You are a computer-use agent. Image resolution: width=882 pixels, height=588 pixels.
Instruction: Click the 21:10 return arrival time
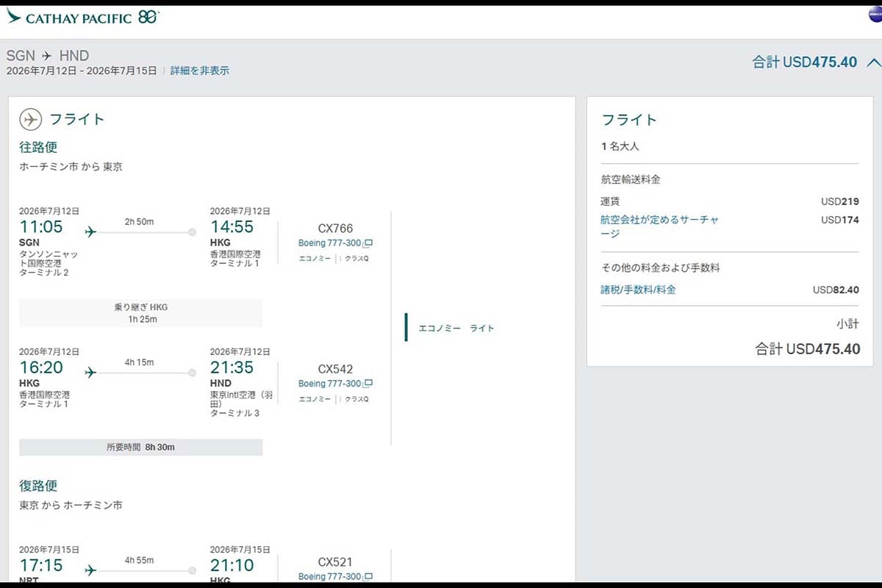pos(232,564)
